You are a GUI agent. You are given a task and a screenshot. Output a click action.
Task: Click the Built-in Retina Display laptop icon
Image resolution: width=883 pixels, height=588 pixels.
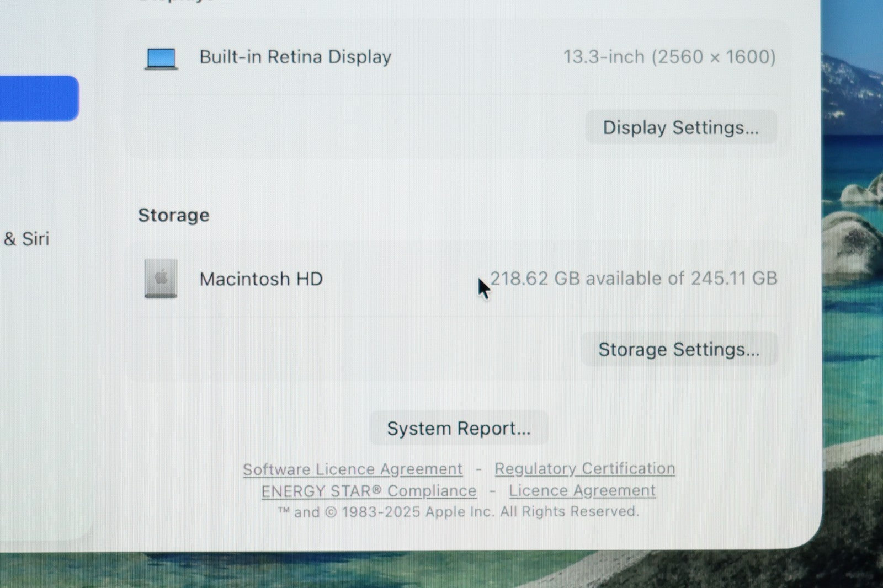click(161, 58)
